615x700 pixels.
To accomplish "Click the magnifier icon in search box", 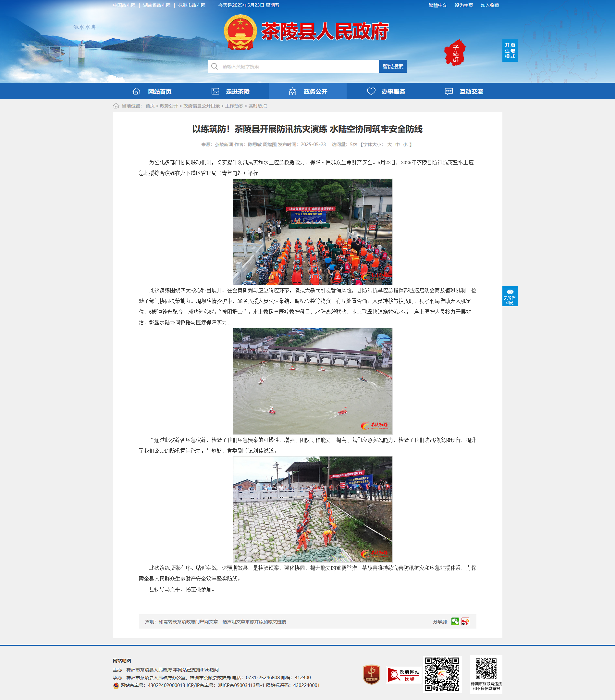I will coord(215,66).
